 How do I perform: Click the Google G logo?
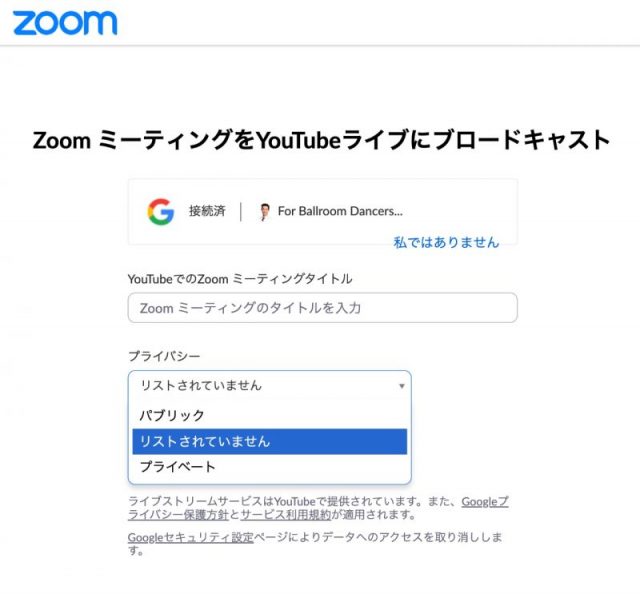160,212
